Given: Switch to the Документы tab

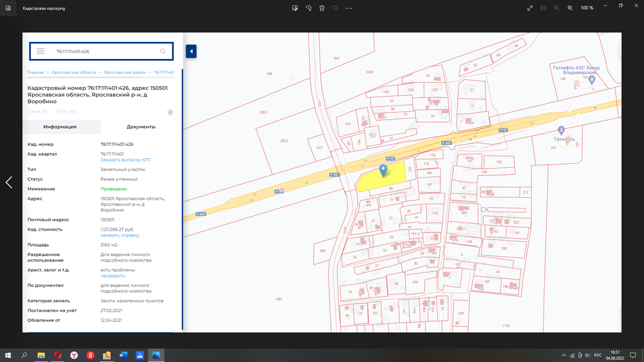Looking at the screenshot, I should pos(141,127).
